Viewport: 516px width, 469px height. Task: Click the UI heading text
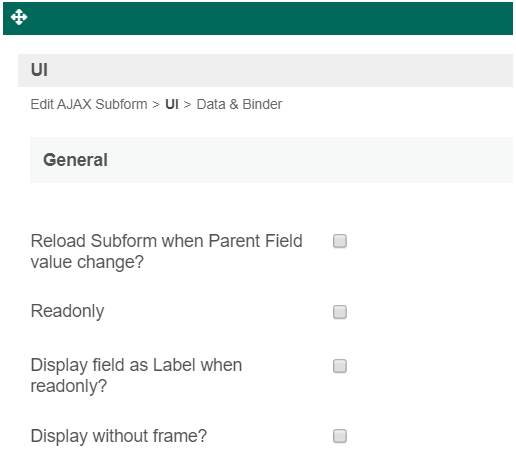[x=39, y=70]
